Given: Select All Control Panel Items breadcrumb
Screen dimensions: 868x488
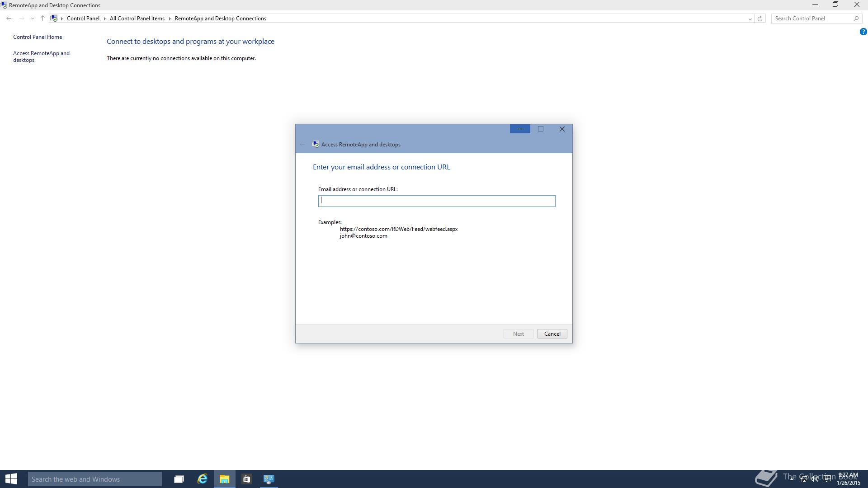Looking at the screenshot, I should tap(137, 19).
